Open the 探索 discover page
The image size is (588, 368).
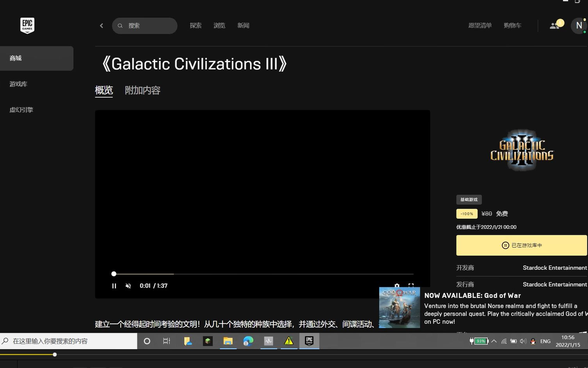pyautogui.click(x=195, y=25)
